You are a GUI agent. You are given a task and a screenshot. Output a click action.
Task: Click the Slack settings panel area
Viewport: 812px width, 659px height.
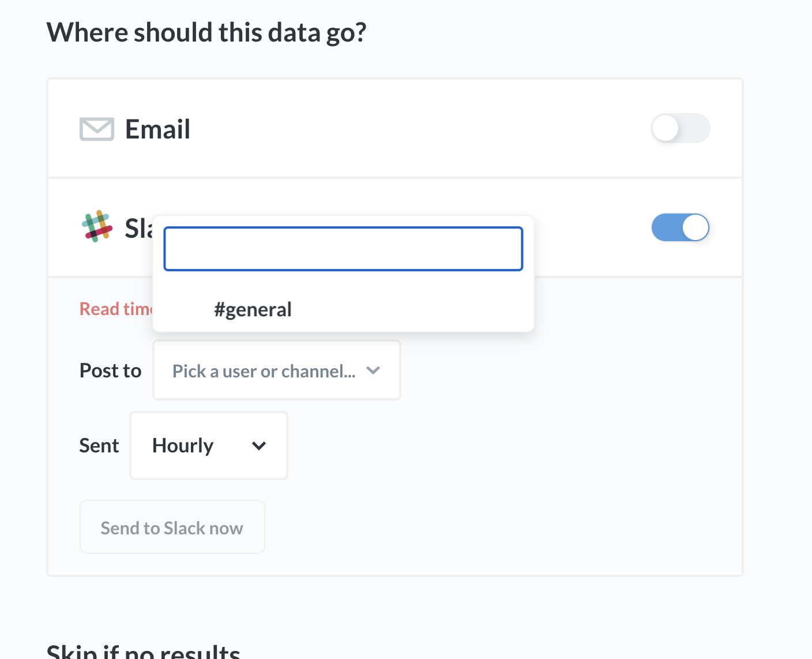coord(394,427)
